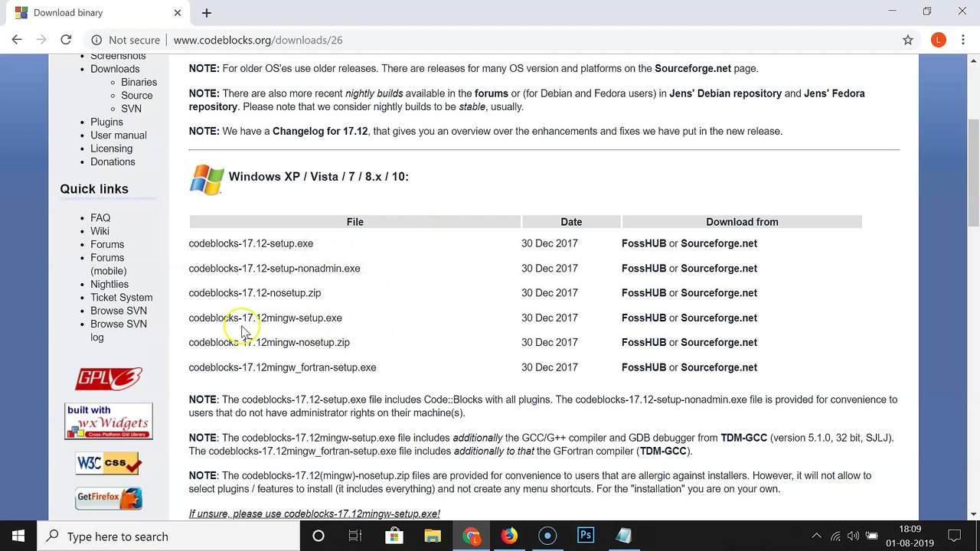Switch to Chrome taskbar icon
This screenshot has height=551, width=980.
coord(471,536)
